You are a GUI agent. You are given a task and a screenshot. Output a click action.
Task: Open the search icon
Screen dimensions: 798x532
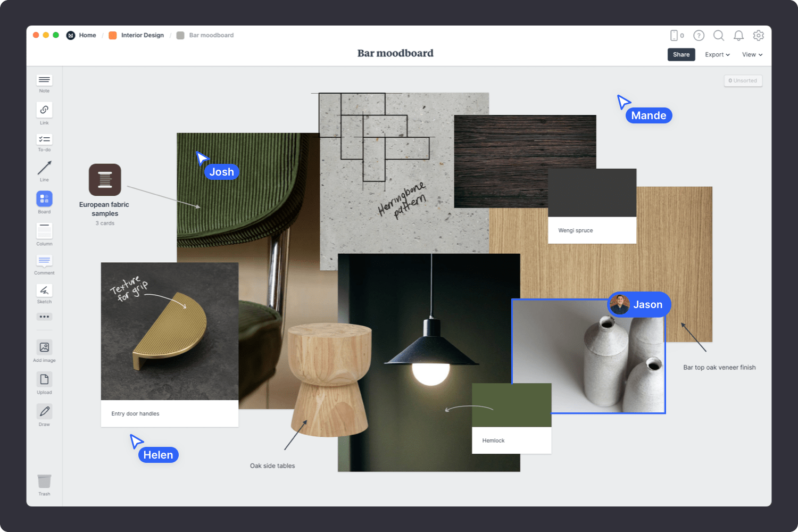point(718,35)
